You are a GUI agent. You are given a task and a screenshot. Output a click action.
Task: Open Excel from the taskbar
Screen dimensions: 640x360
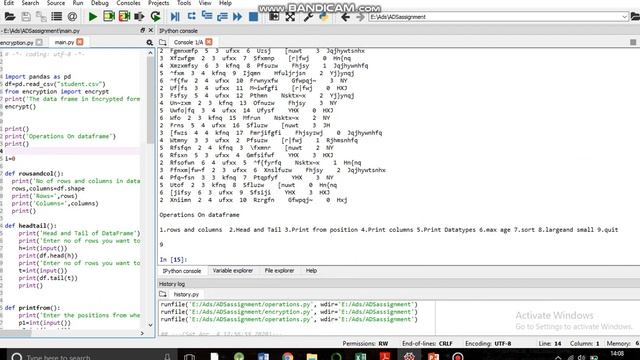[360, 357]
